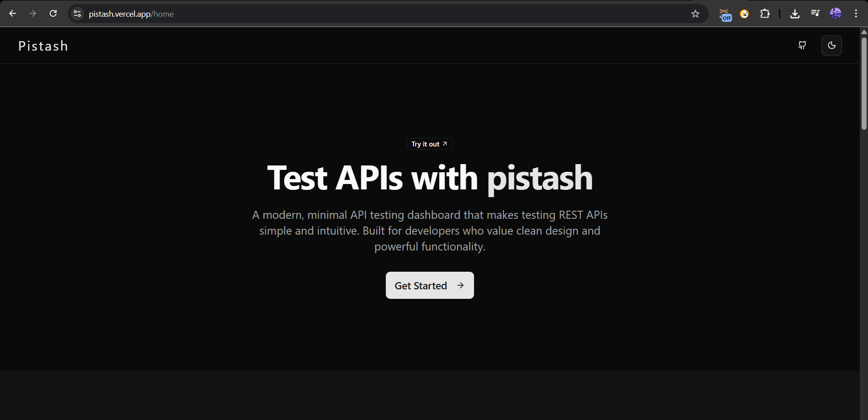
Task: Click the Test APIs with pistash heading
Action: tap(429, 178)
